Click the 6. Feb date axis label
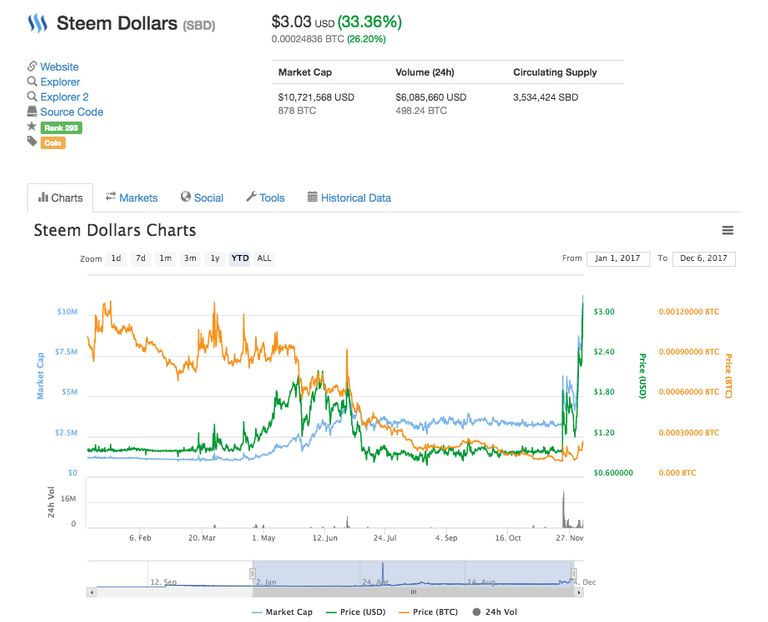The width and height of the screenshot is (768, 622). [x=140, y=538]
